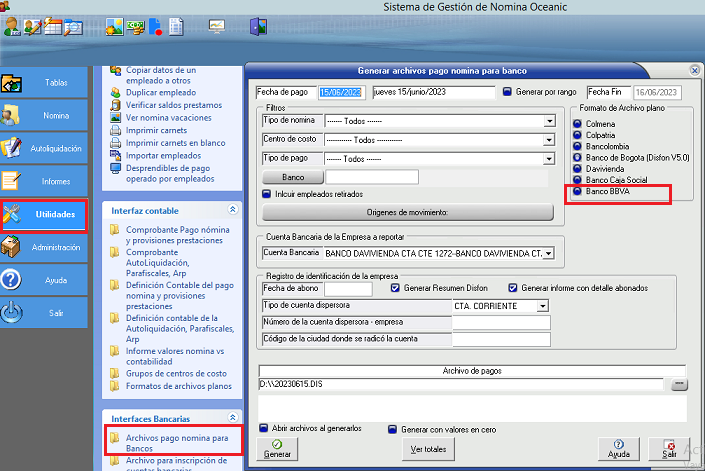Select the Banco BBVA file format
Image resolution: width=705 pixels, height=471 pixels.
pyautogui.click(x=577, y=191)
